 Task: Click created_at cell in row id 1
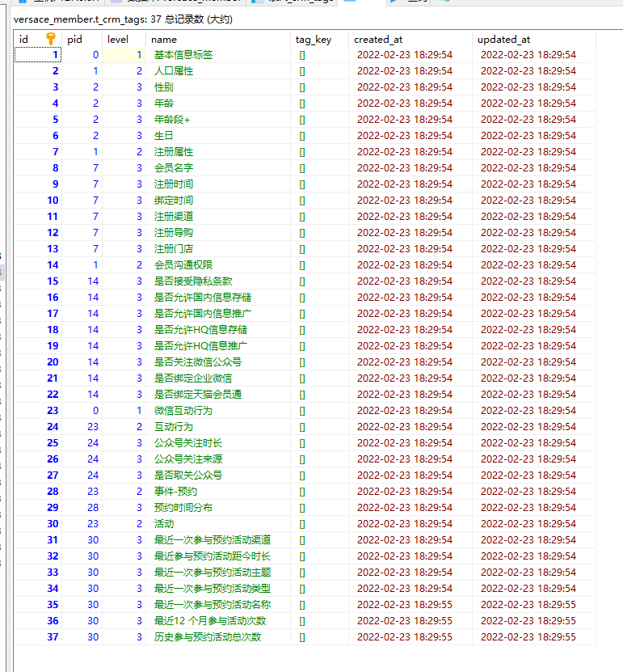coord(410,55)
